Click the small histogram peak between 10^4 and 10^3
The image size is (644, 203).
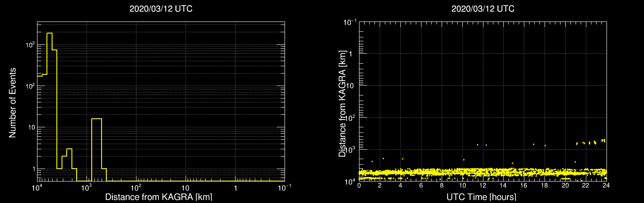point(69,165)
